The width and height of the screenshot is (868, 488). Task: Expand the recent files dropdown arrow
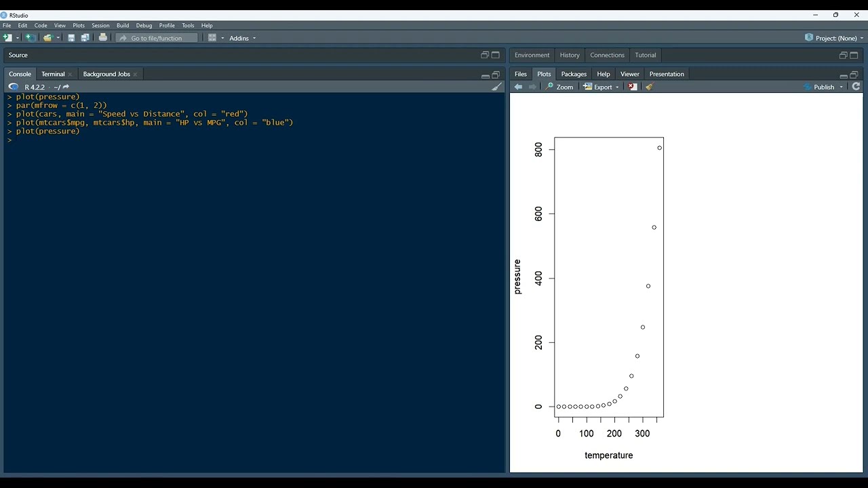(x=58, y=38)
